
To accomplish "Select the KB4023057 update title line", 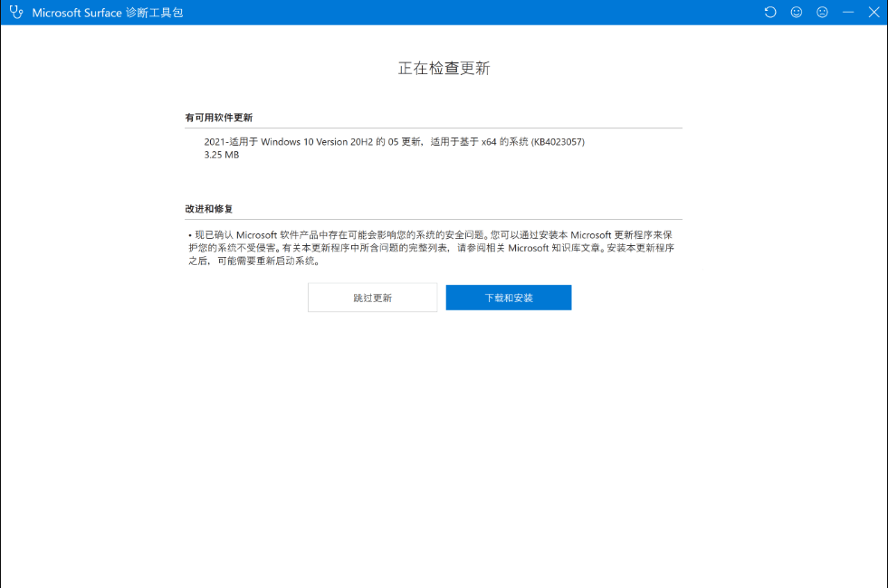I will click(x=394, y=141).
